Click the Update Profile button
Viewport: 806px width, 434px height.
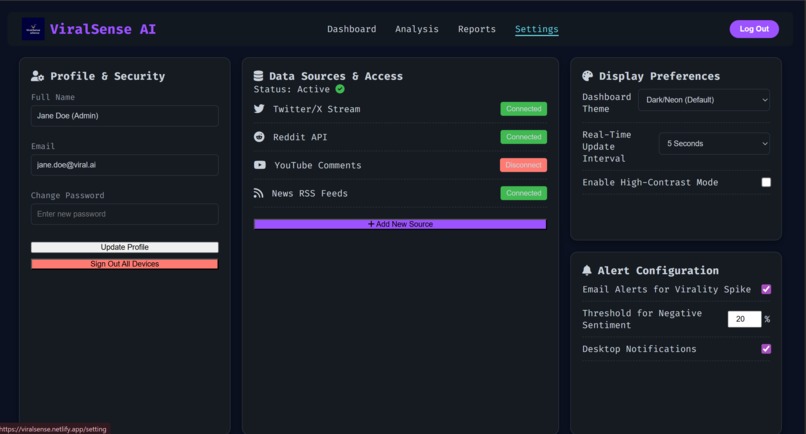click(124, 247)
